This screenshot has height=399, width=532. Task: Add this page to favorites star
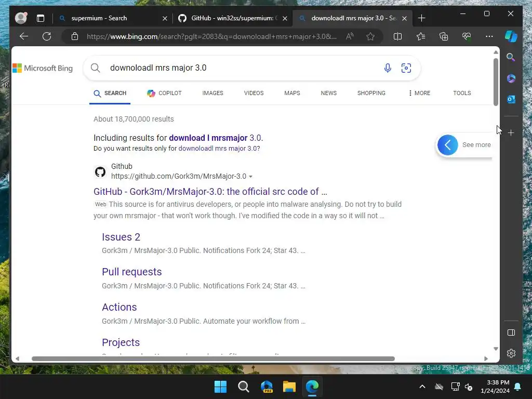click(370, 36)
